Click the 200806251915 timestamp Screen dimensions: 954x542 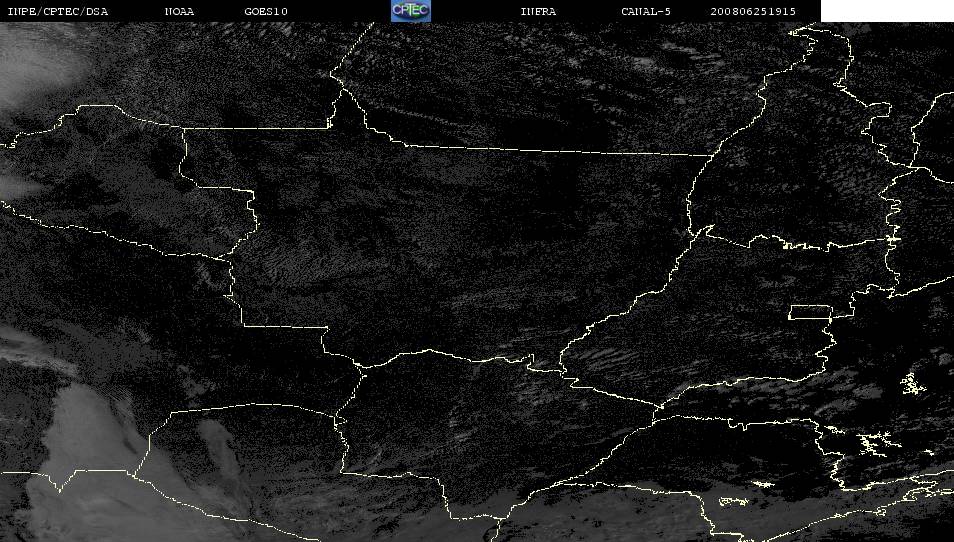pos(753,12)
